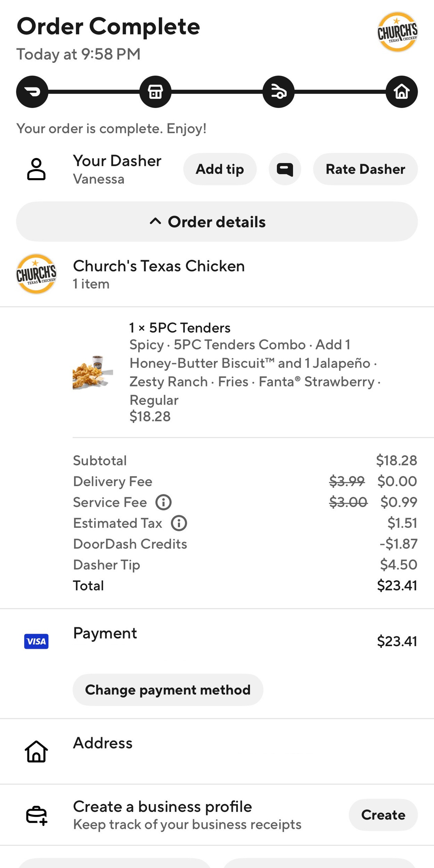Tap the Church's Texas Chicken store row
434x868 pixels.
tap(158, 274)
